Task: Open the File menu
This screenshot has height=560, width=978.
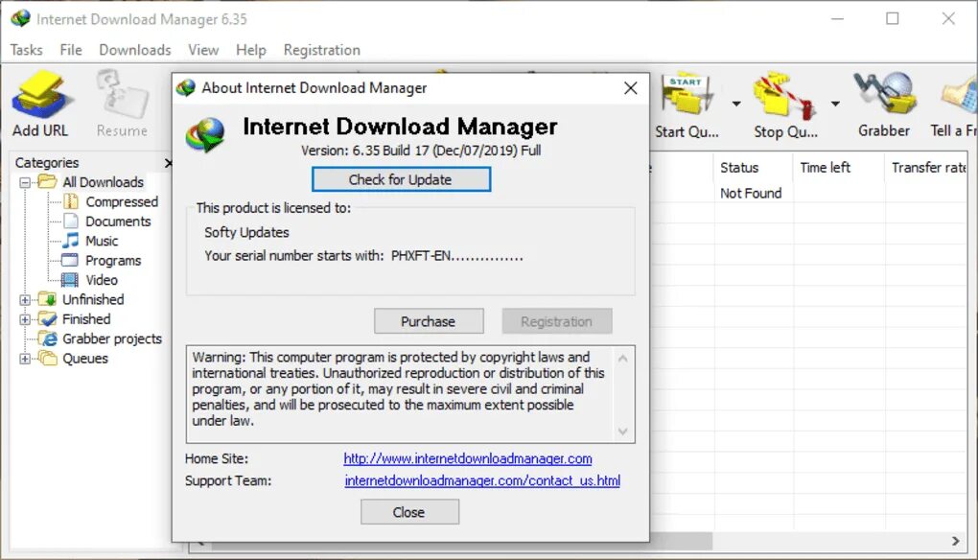Action: [71, 50]
